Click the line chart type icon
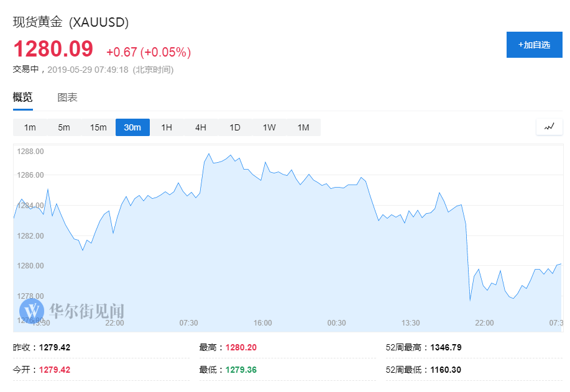Image resolution: width=570 pixels, height=392 pixels. point(549,127)
